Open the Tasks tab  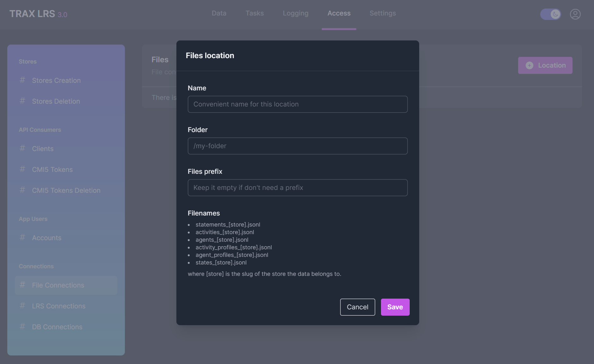(x=254, y=13)
